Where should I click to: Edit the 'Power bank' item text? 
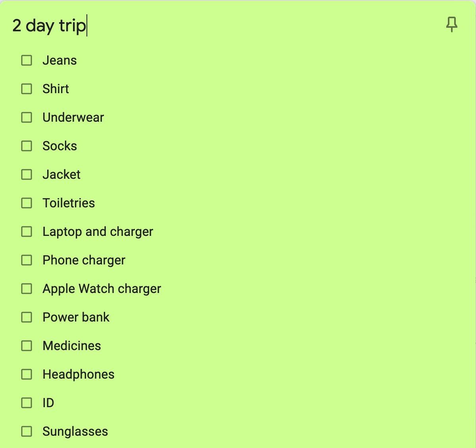coord(76,317)
